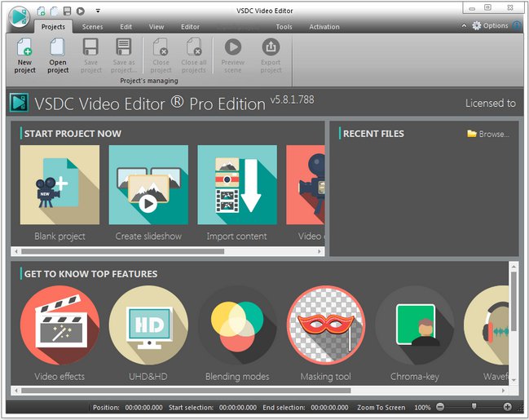Click the Licensed to text
Screen dimensions: 529x420
click(491, 103)
